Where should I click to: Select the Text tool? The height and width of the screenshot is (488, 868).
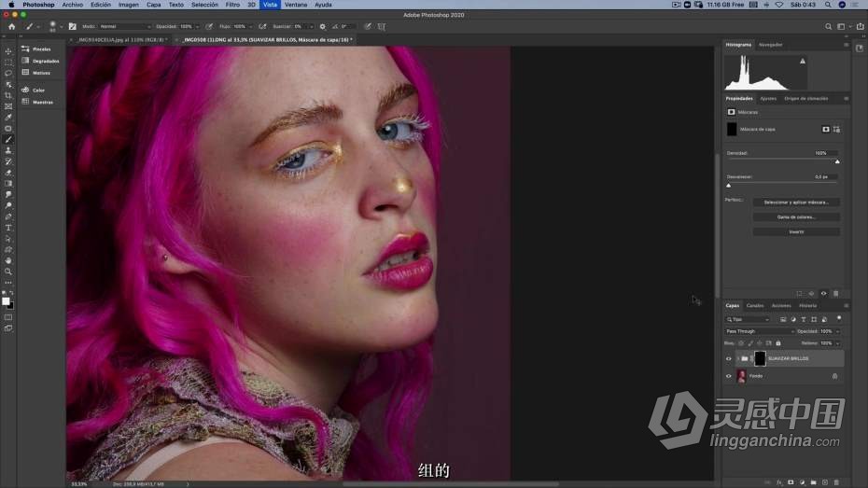point(8,228)
